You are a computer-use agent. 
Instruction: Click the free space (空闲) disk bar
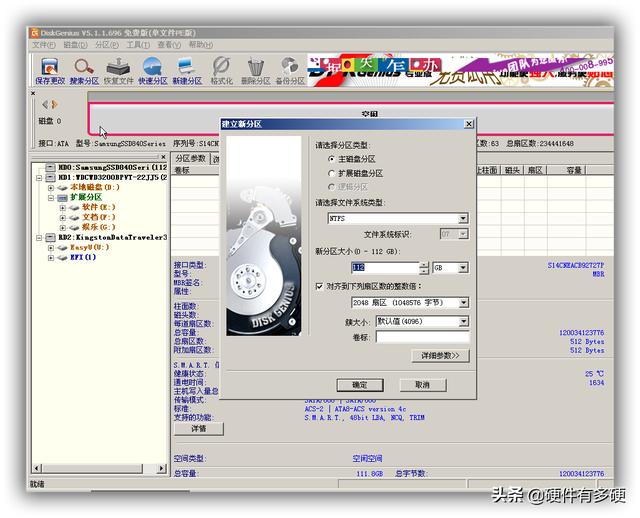(351, 118)
